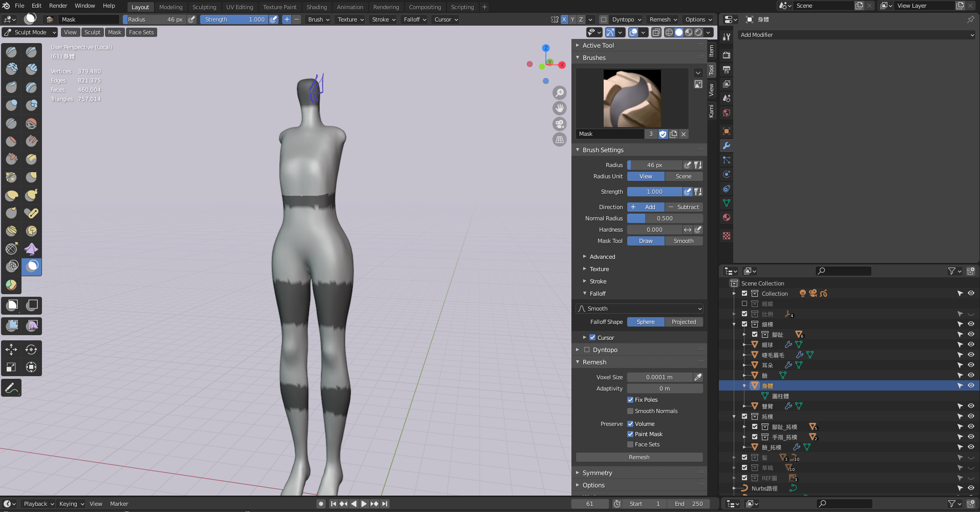980x512 pixels.
Task: Select the Rotate transform tool
Action: point(31,350)
